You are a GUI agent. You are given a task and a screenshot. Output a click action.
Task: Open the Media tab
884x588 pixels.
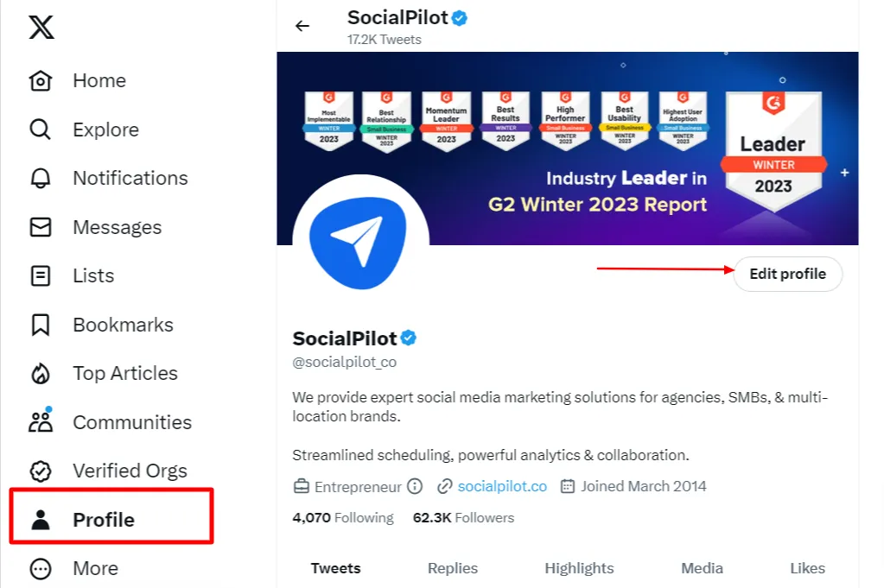coord(701,568)
